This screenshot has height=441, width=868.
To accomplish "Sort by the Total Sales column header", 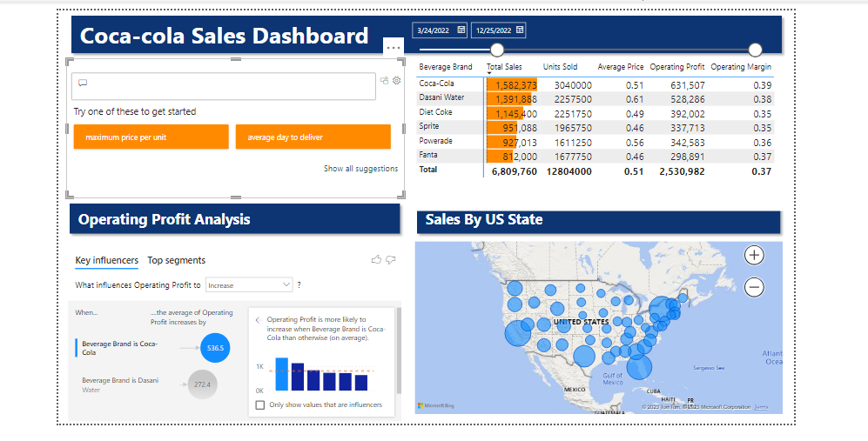I will (504, 66).
